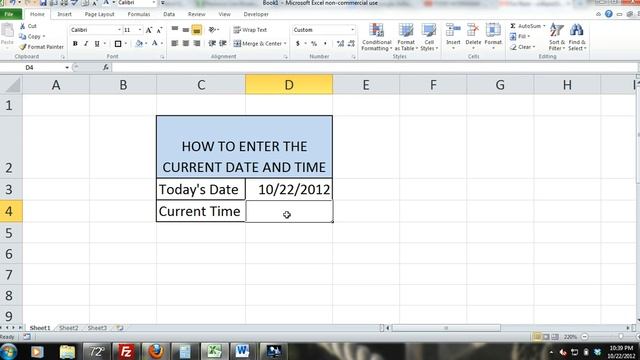Click Decrease Indent
Image resolution: width=640 pixels, height=360 pixels.
[212, 43]
